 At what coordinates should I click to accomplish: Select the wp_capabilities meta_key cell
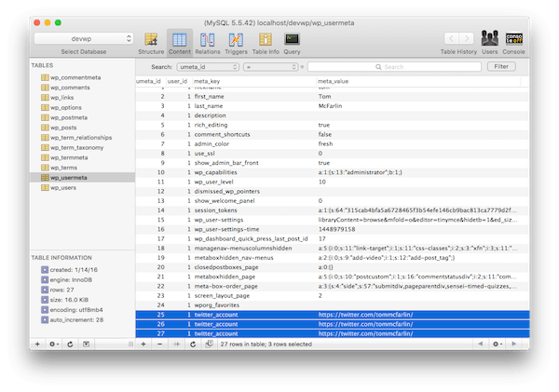(x=216, y=172)
